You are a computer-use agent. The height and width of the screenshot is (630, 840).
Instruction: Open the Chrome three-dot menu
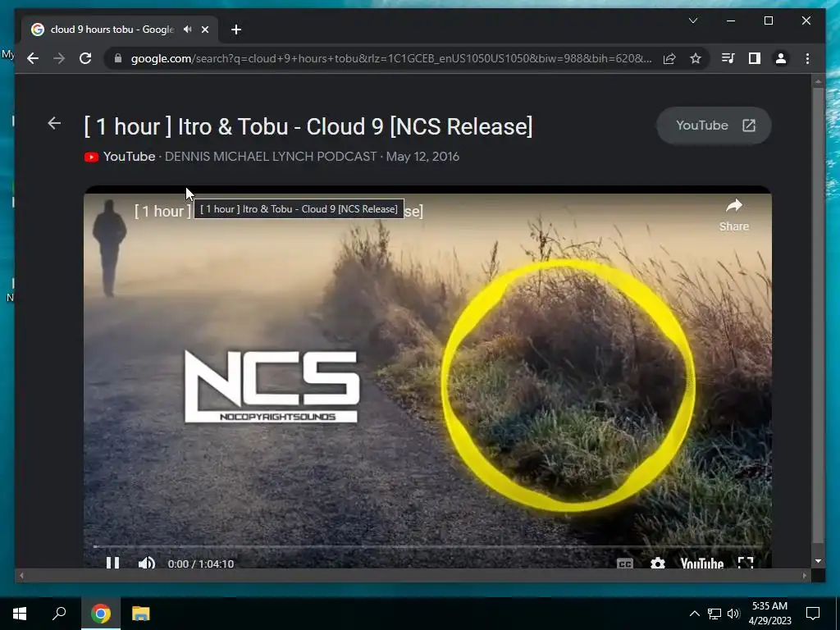[807, 58]
